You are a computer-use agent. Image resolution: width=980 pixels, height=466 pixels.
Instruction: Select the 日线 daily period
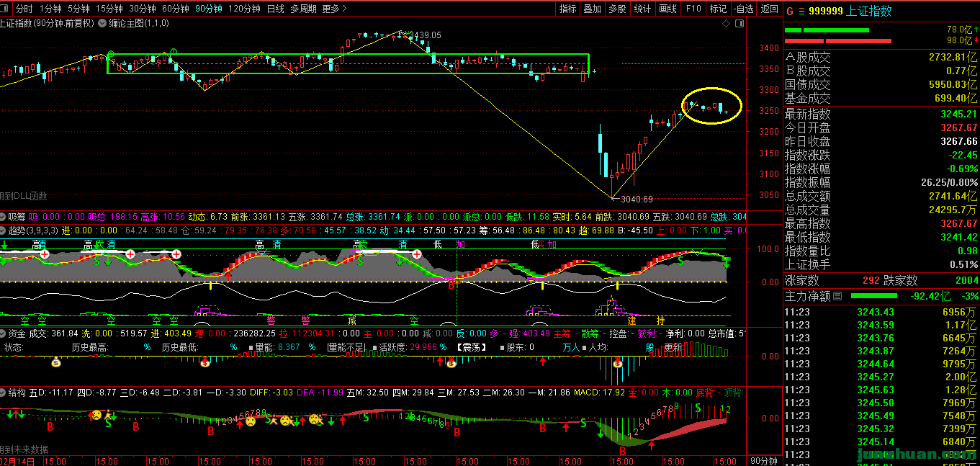pyautogui.click(x=275, y=9)
